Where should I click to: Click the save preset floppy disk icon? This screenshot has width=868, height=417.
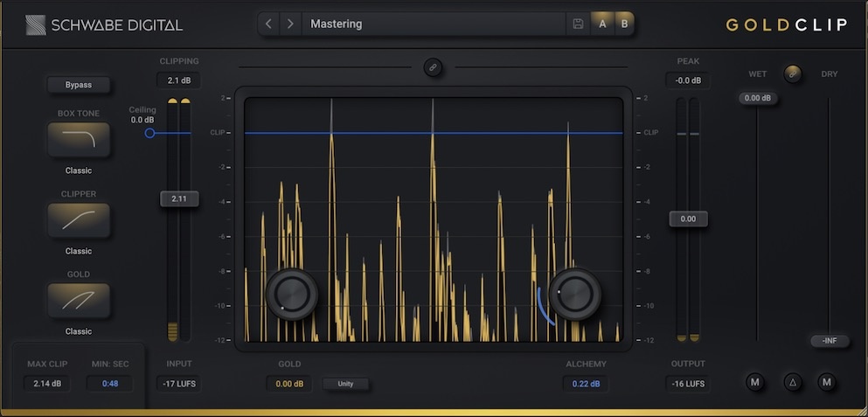(x=578, y=24)
